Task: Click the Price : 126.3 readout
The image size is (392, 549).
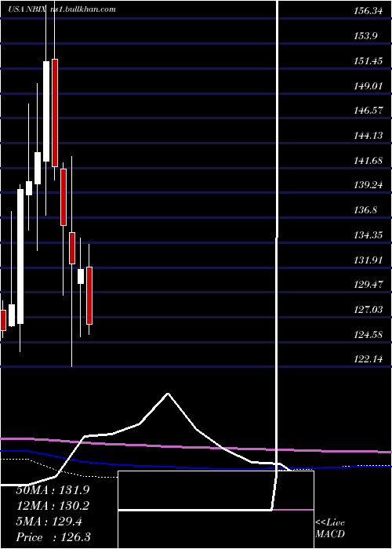Action: 53,537
